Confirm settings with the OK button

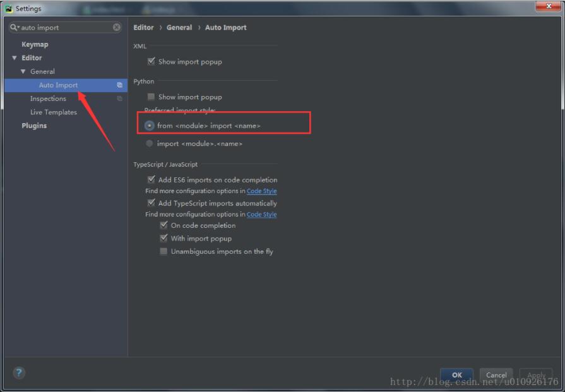point(456,374)
